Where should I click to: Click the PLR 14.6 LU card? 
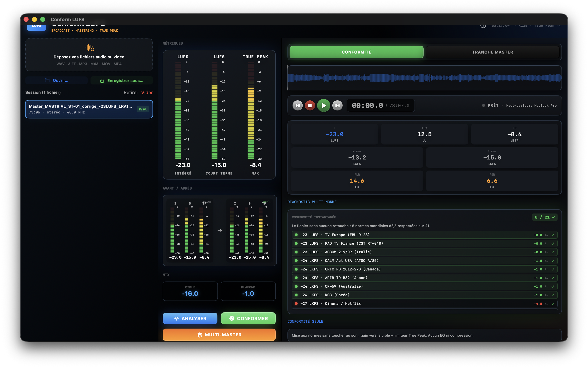(x=357, y=181)
